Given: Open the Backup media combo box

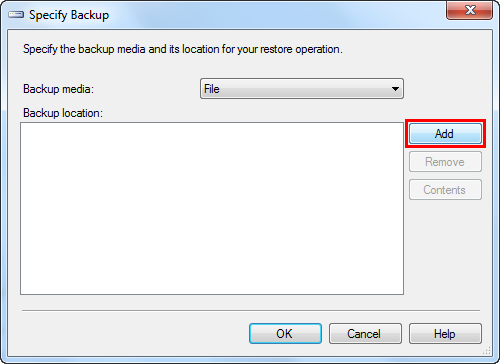Looking at the screenshot, I should (x=302, y=89).
